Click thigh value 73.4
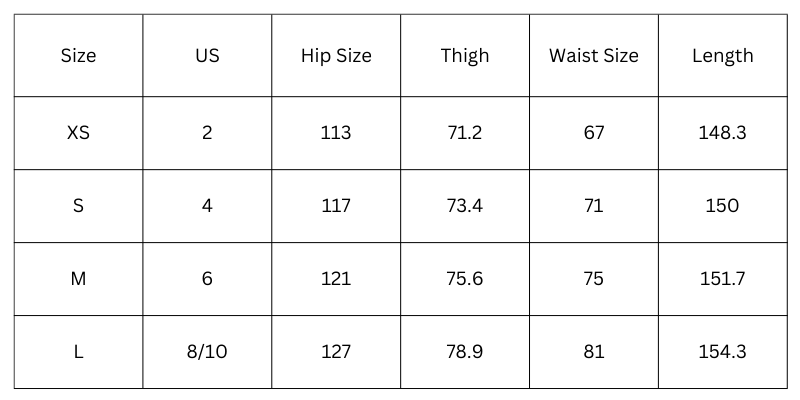Viewport: 800px width, 400px height. [x=465, y=206]
